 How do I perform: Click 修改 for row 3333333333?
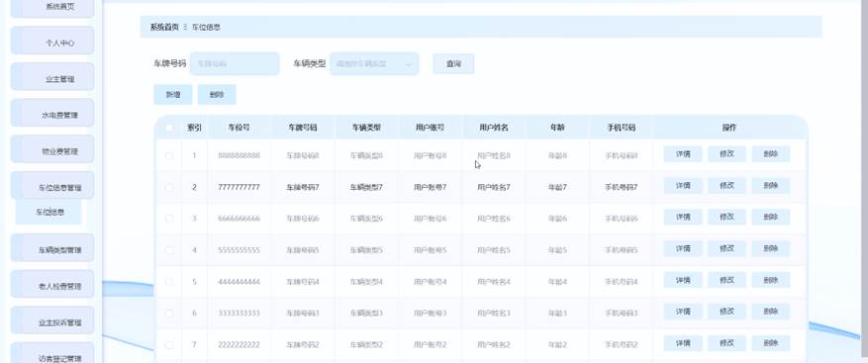point(726,312)
